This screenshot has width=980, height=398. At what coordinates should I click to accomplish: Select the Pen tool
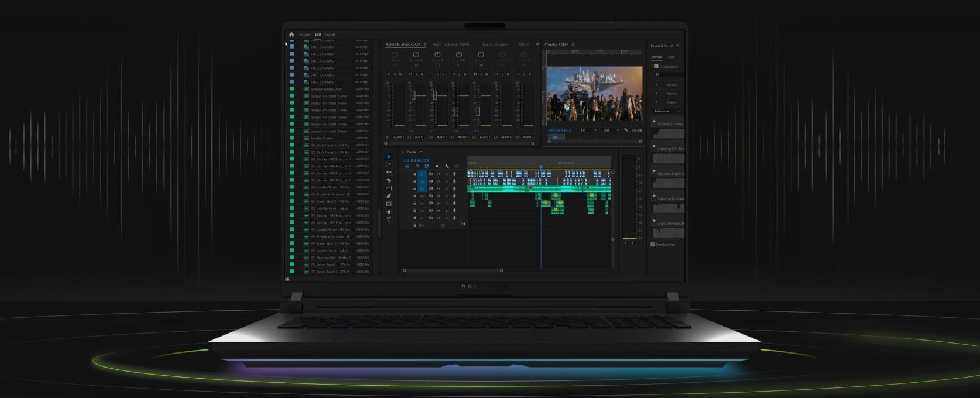tap(389, 196)
